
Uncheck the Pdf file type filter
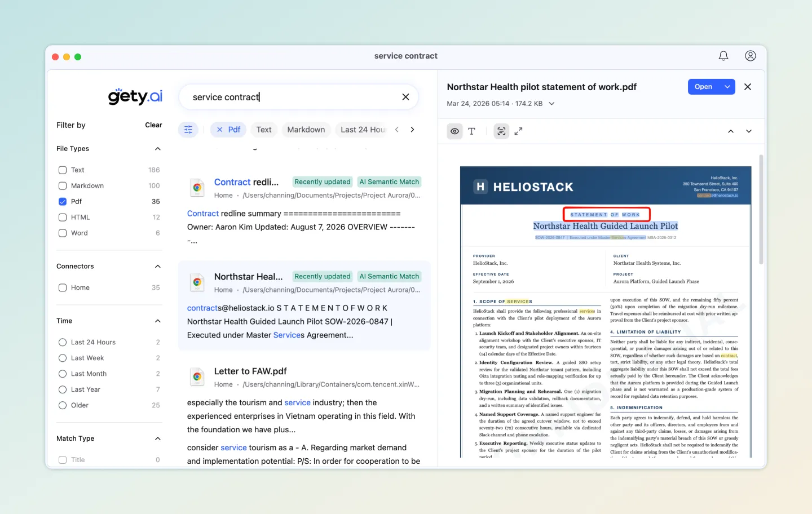[63, 201]
